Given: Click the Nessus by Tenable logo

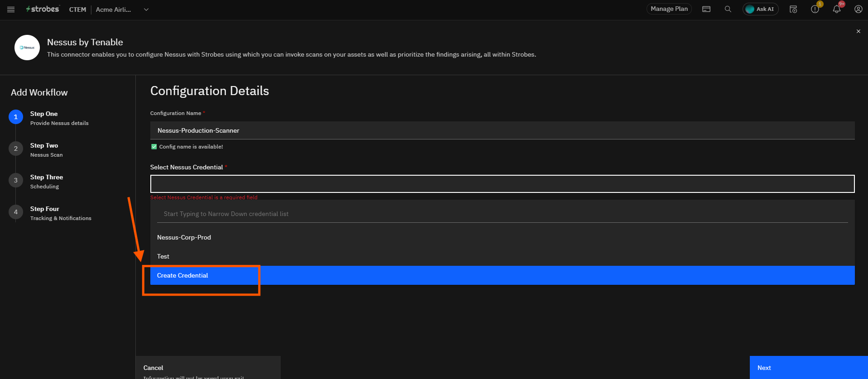Looking at the screenshot, I should [27, 48].
